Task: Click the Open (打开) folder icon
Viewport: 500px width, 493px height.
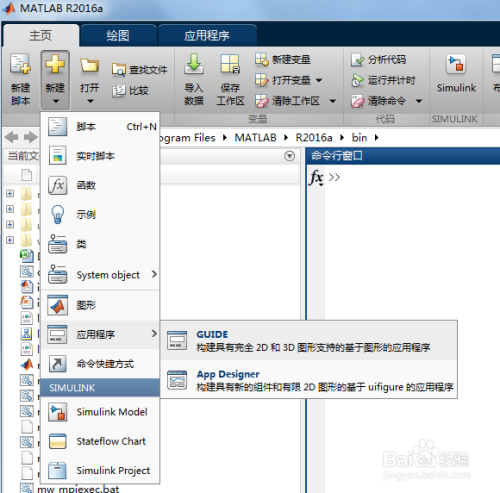Action: pos(89,65)
